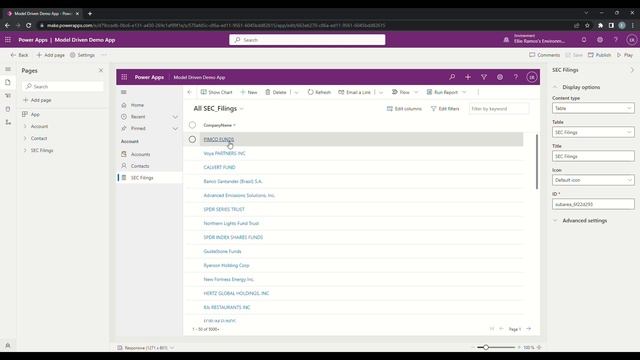Expand the Account page tree item
The height and width of the screenshot is (360, 640).
(25, 127)
